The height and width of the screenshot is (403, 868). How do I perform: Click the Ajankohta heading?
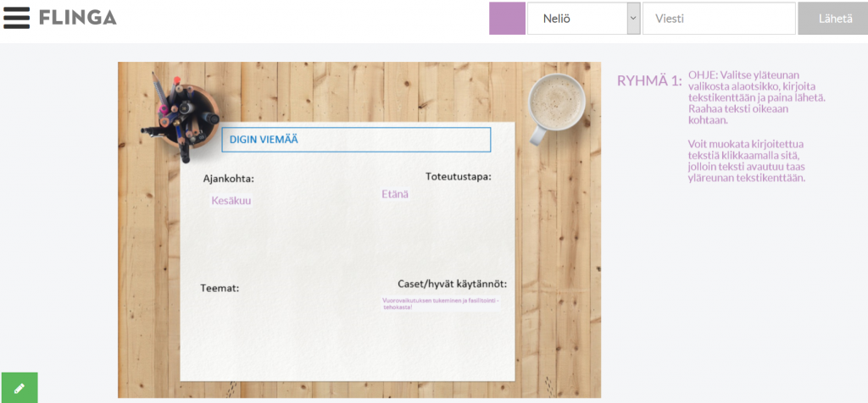pos(228,179)
